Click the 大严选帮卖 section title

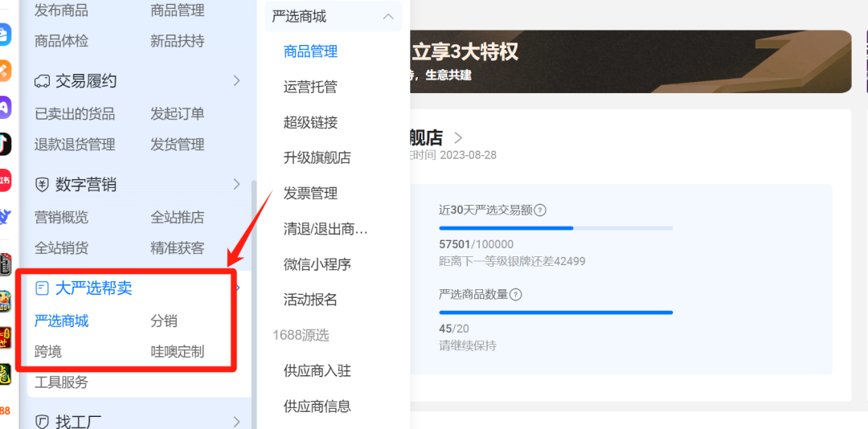(93, 288)
